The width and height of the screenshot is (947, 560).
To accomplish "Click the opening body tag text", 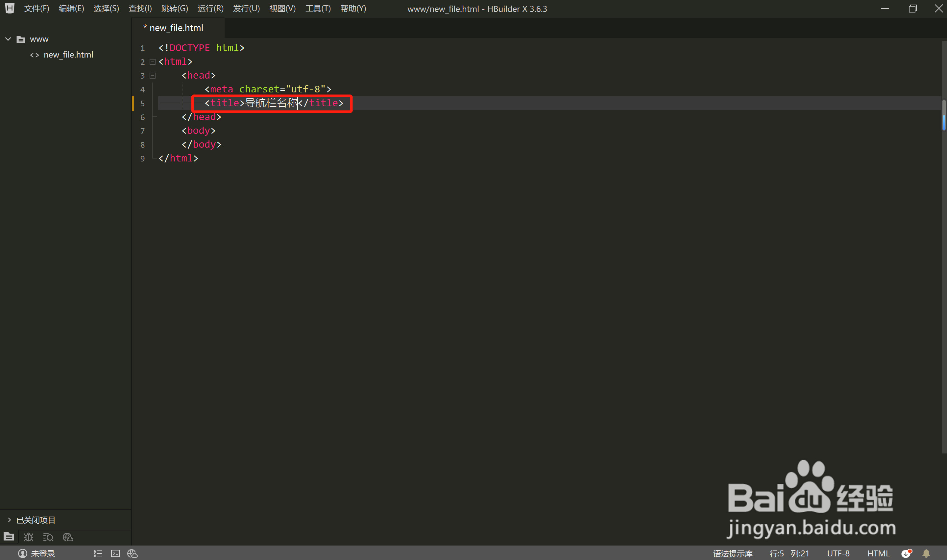I will [x=199, y=131].
